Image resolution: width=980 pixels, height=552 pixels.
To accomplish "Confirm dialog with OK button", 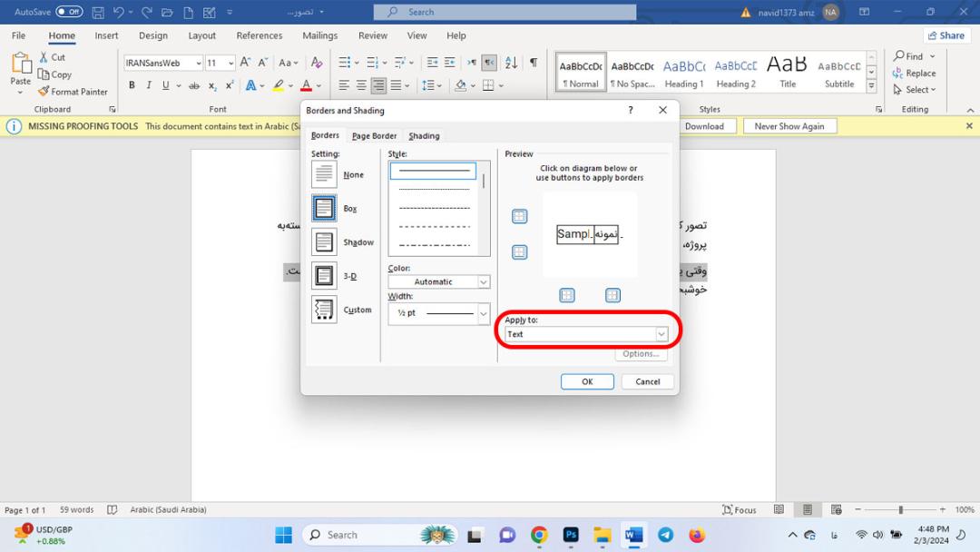I will (587, 381).
